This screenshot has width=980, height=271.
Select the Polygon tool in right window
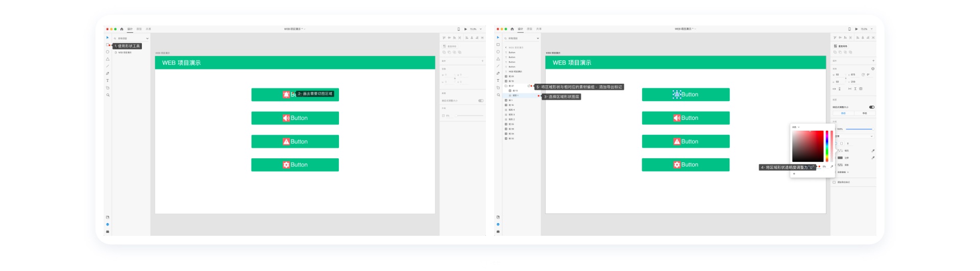[x=498, y=59]
